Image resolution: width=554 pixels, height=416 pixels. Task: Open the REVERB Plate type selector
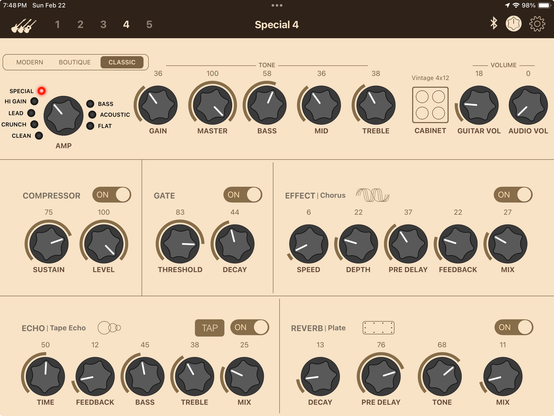coord(318,328)
